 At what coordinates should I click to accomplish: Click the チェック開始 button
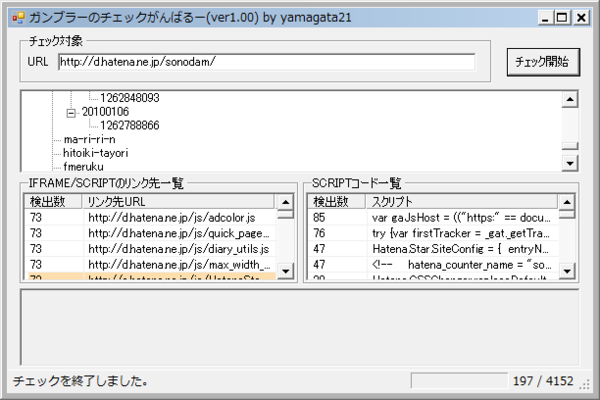(543, 62)
